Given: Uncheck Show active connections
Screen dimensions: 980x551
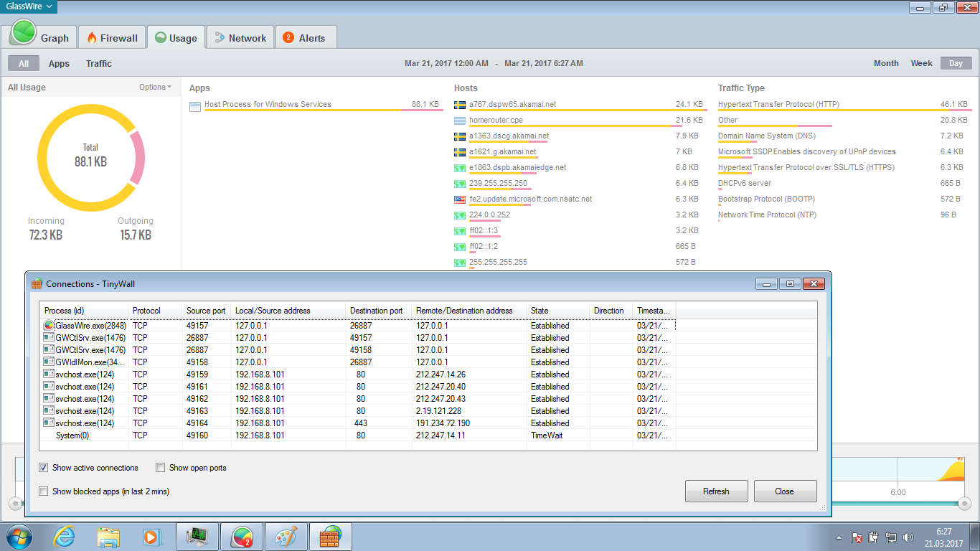Looking at the screenshot, I should coord(44,468).
